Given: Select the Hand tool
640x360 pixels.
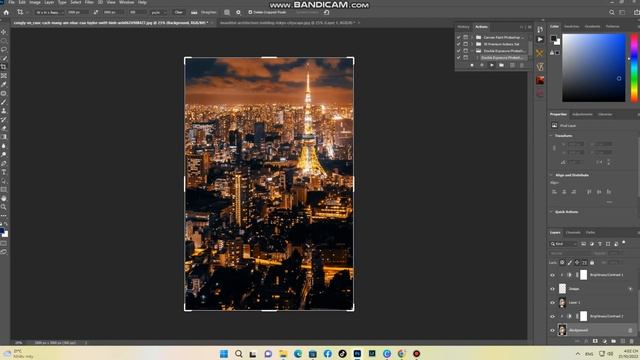Looking at the screenshot, I should pos(4,198).
